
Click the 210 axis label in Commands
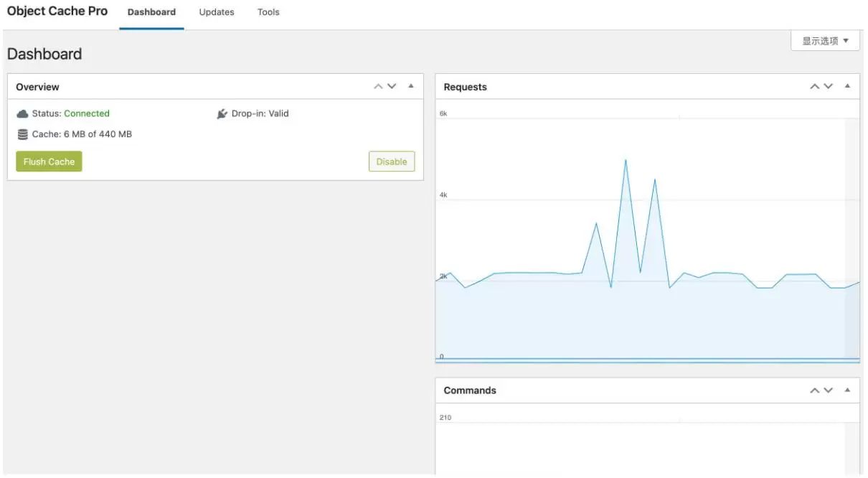coord(445,418)
